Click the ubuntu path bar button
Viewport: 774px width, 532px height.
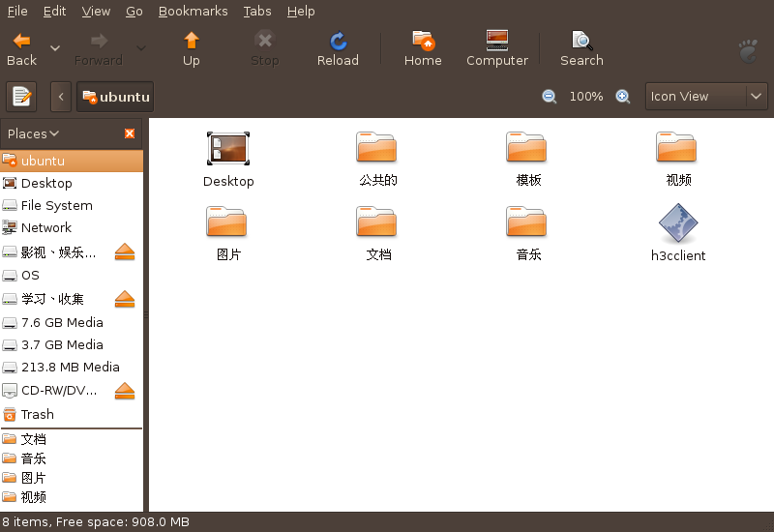coord(115,97)
